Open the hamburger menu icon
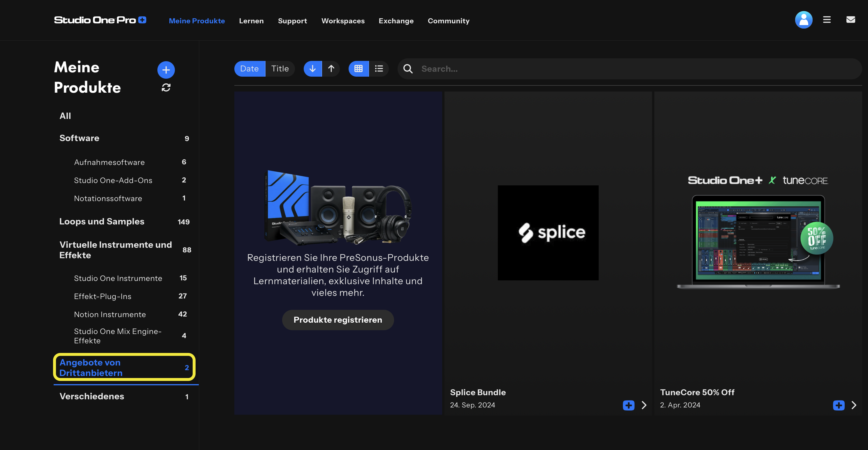Screen dimensions: 868x450 [827, 20]
